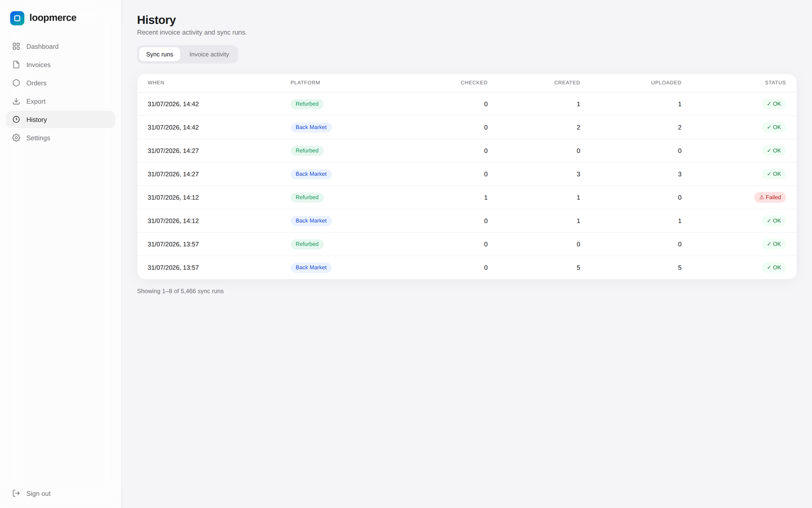This screenshot has height=508, width=812.
Task: Click Refurbed badge in 14:12 row
Action: point(307,197)
